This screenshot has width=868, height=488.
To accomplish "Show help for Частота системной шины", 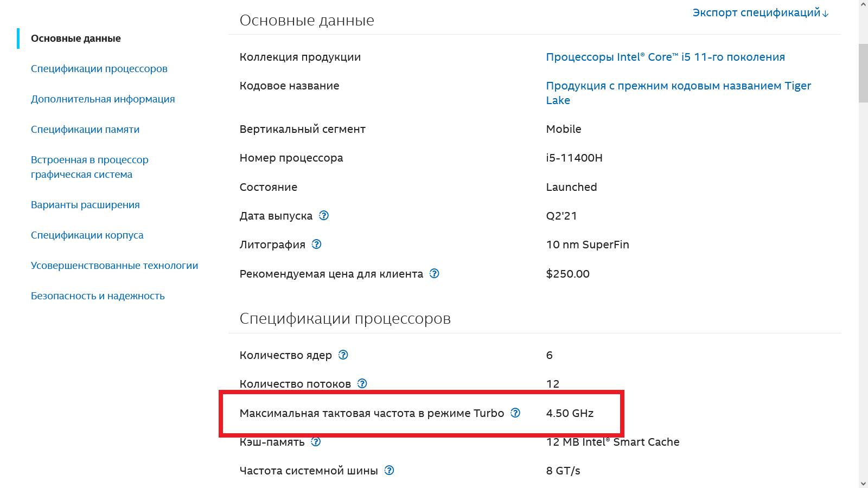I will click(x=389, y=470).
